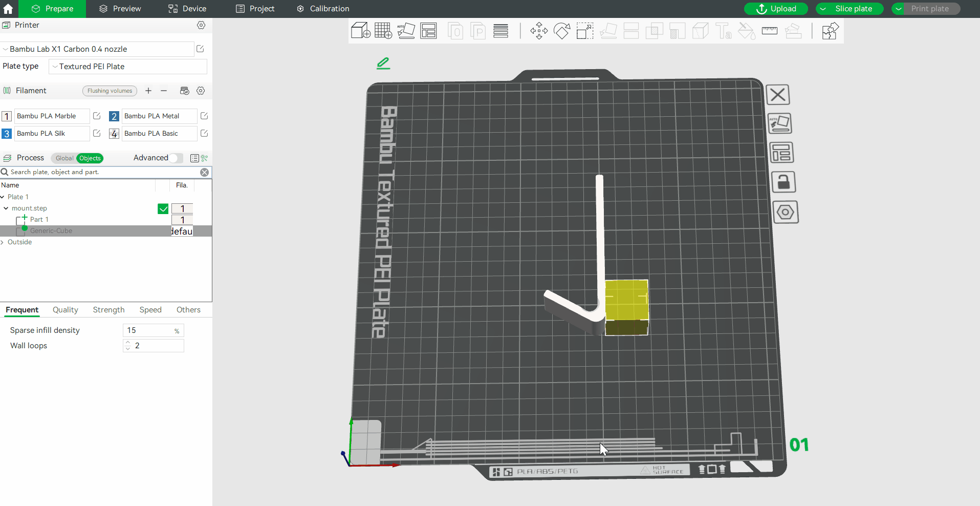
Task: Edit the Bambu PLA Basic filament preset
Action: tap(204, 133)
